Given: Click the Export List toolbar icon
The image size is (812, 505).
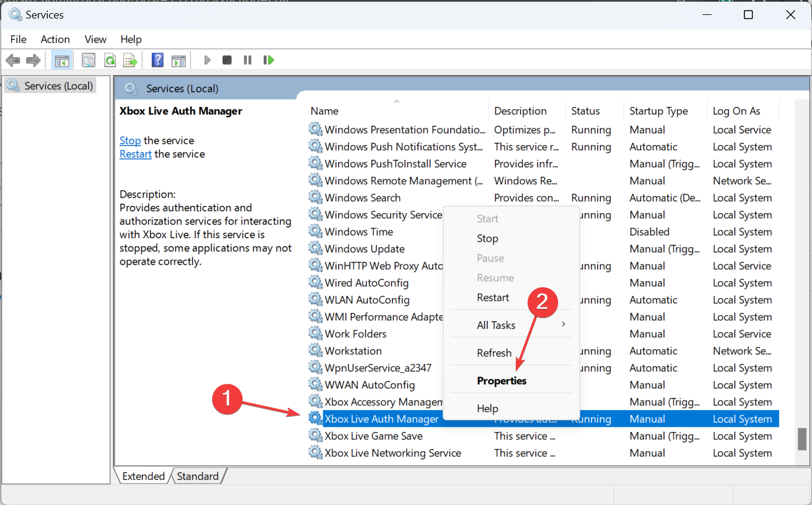Looking at the screenshot, I should 130,60.
